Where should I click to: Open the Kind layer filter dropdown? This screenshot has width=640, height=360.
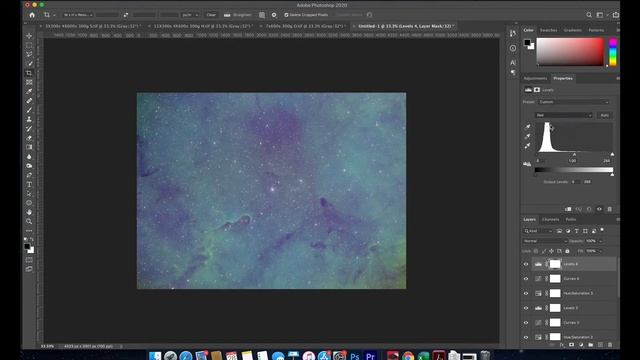538,231
